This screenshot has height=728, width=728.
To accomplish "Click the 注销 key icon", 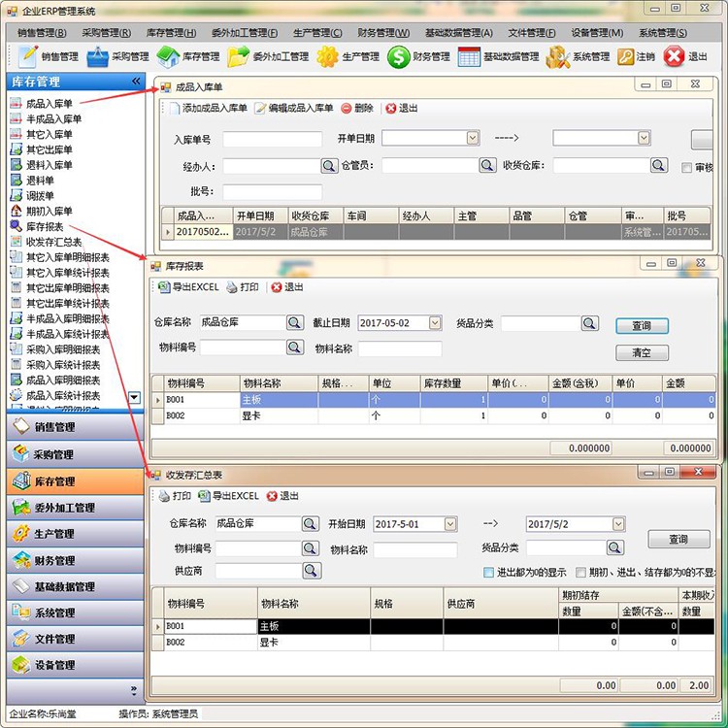I will tap(625, 56).
